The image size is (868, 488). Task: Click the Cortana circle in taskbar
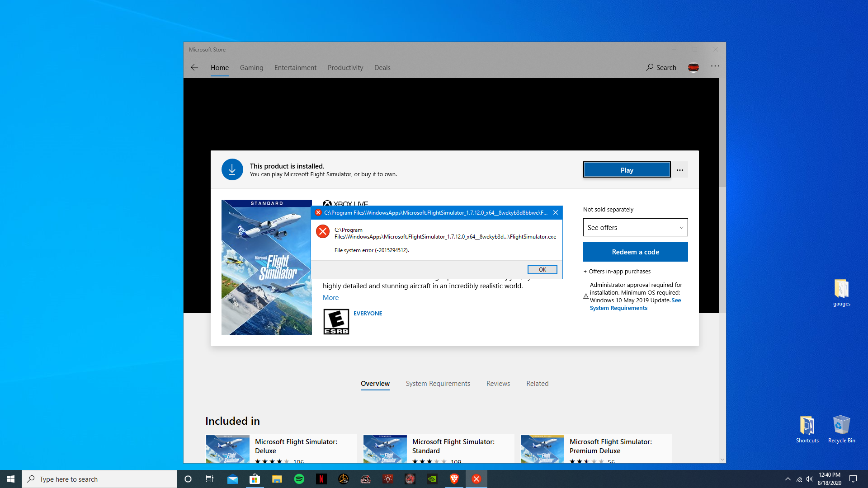188,479
